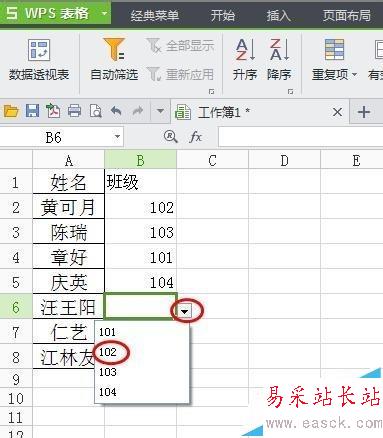Click Show All (全部显示) filter button
Image resolution: width=383 pixels, height=438 pixels.
pos(180,46)
